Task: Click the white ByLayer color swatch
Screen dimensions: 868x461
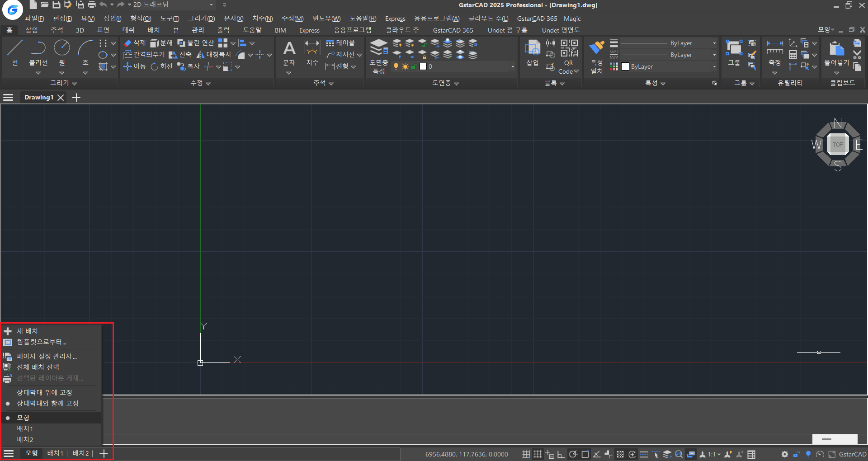Action: pyautogui.click(x=625, y=66)
